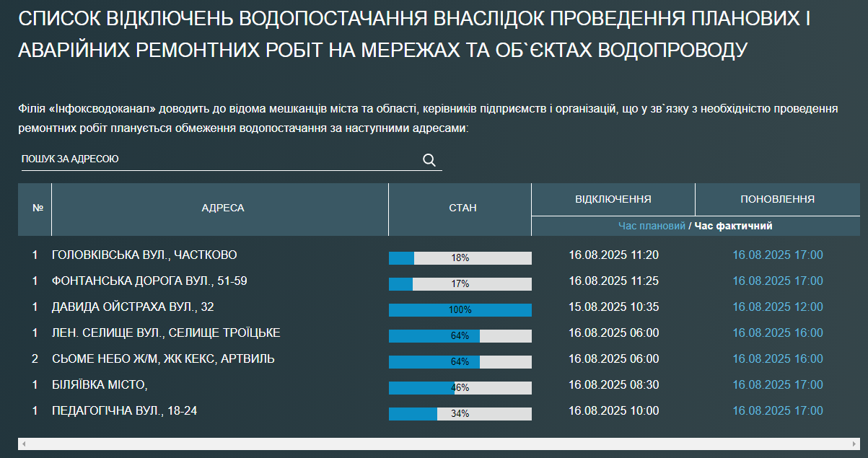
Task: Click the СТАН column header
Action: click(463, 208)
